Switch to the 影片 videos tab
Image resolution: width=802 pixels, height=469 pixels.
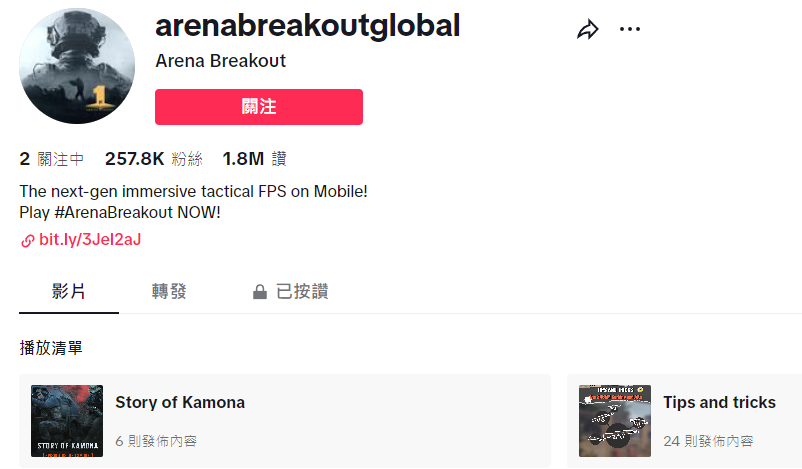[68, 292]
